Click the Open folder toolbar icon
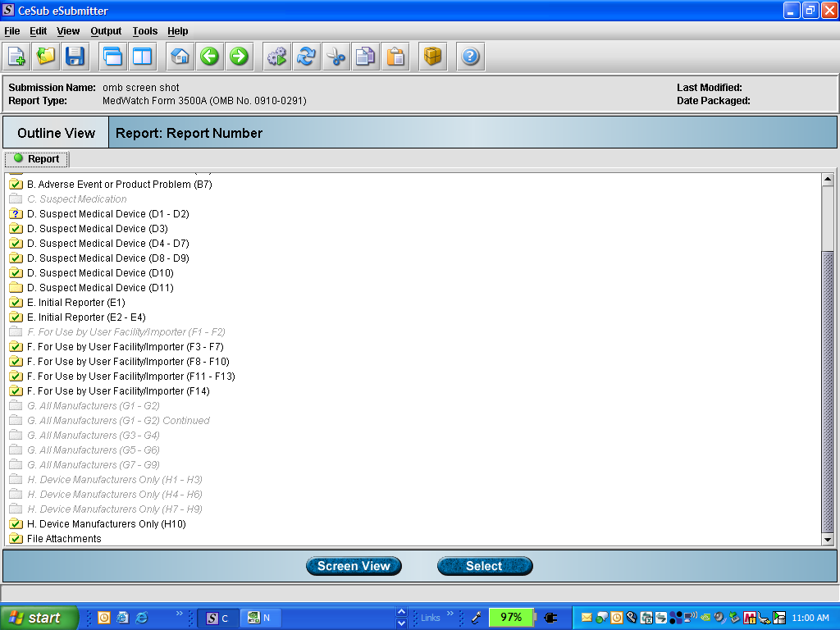This screenshot has width=840, height=630. tap(46, 57)
